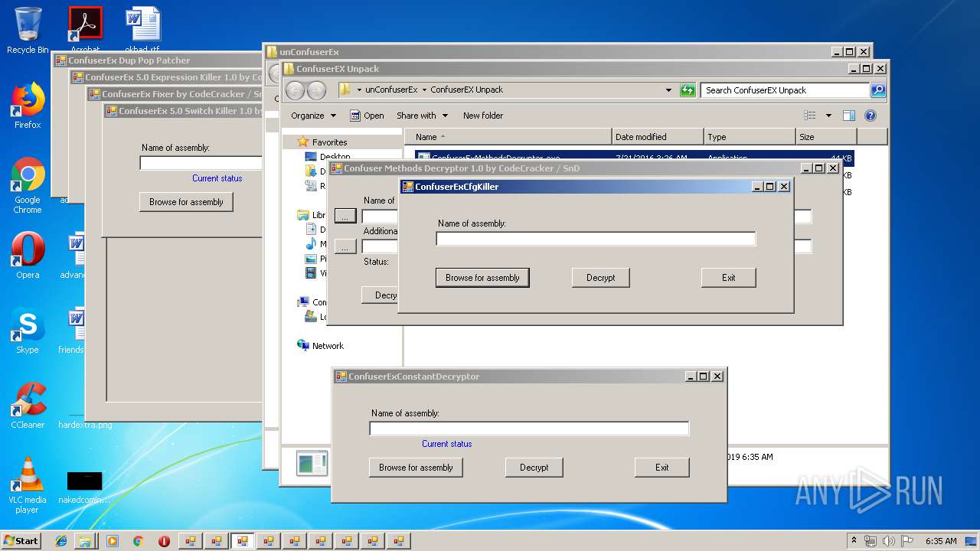Expand the unConfuserEx breadcrumb arrow
Viewport: 980px width, 551px height.
point(423,90)
